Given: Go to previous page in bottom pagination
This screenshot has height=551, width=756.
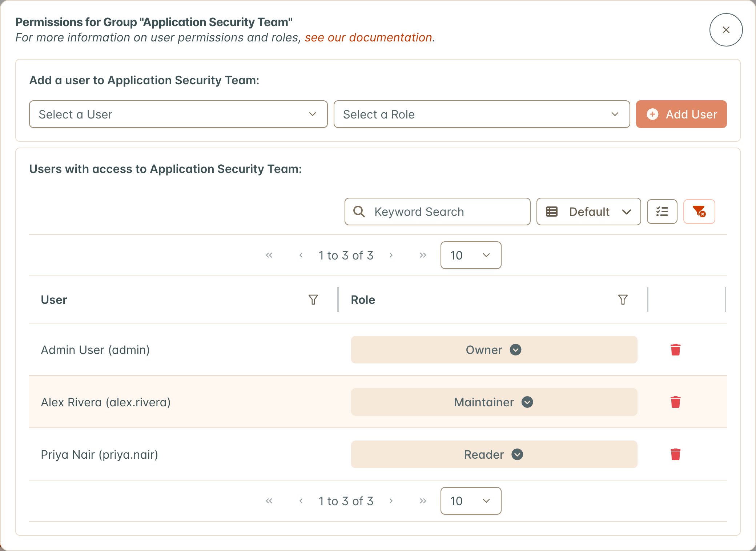Looking at the screenshot, I should (301, 501).
